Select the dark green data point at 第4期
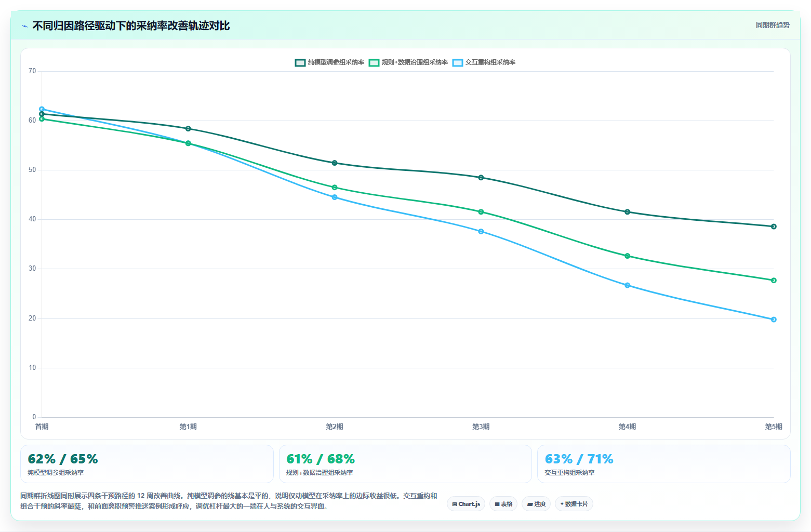Image resolution: width=811 pixels, height=532 pixels. (627, 212)
